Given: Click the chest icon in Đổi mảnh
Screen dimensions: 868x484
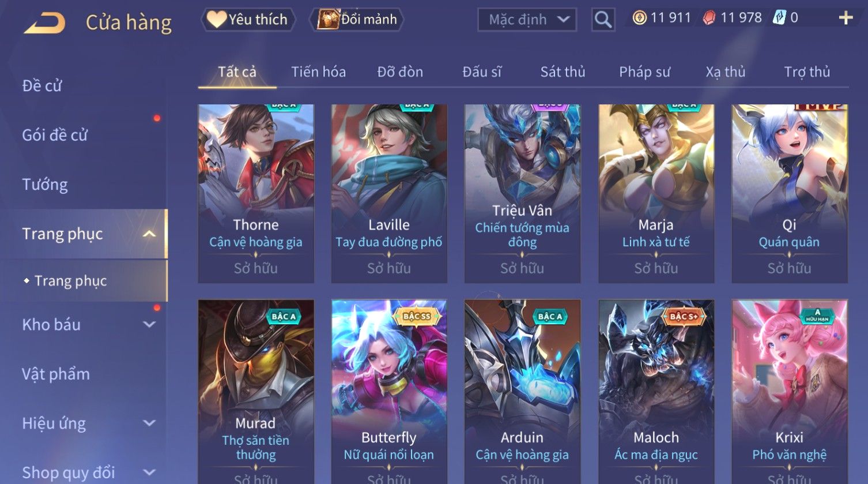Looking at the screenshot, I should click(x=328, y=20).
